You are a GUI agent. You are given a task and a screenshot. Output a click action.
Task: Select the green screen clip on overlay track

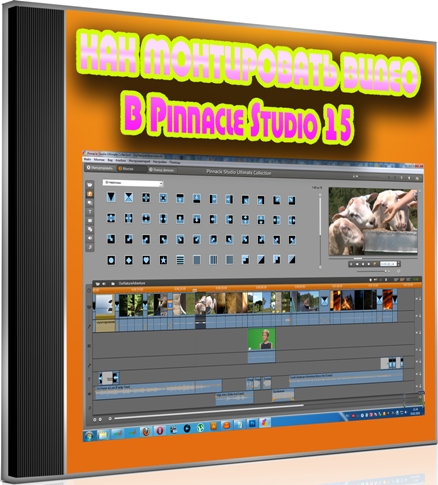[x=262, y=339]
